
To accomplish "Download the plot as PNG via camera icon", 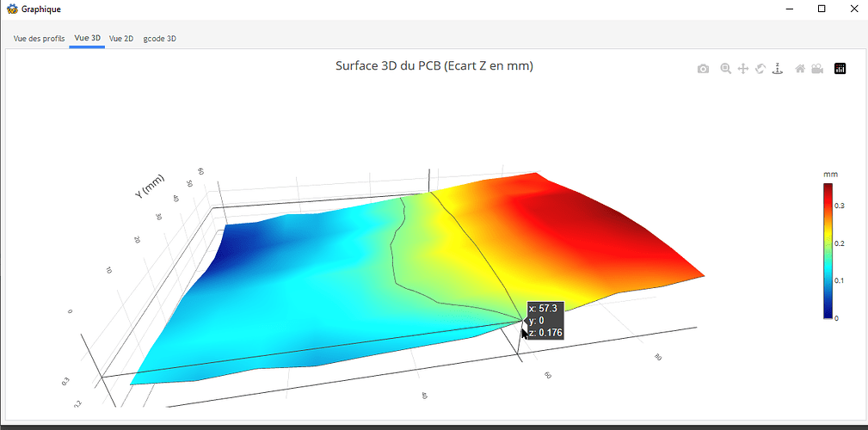I will pyautogui.click(x=703, y=69).
